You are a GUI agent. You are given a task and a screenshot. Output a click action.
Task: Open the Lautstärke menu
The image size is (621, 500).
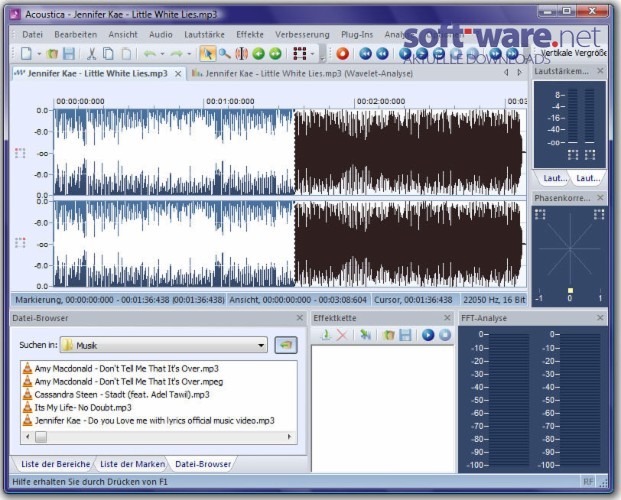[x=204, y=34]
